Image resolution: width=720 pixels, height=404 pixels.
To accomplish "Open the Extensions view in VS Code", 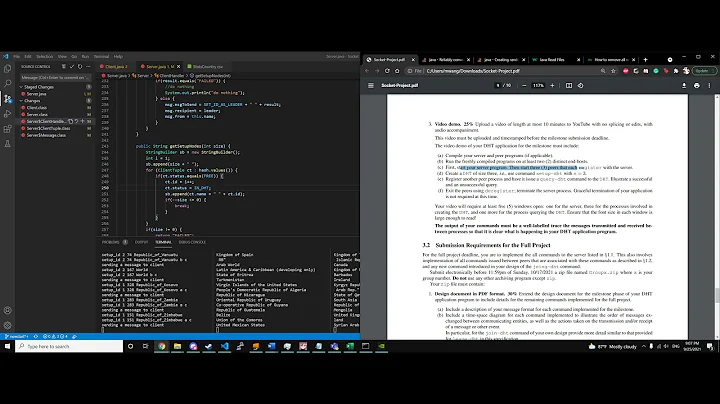I will point(7,129).
